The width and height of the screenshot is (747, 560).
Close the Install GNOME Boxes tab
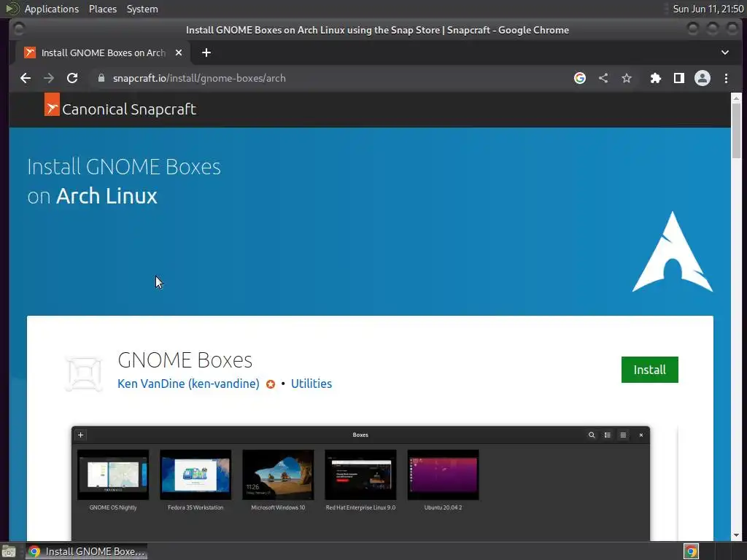(x=179, y=52)
